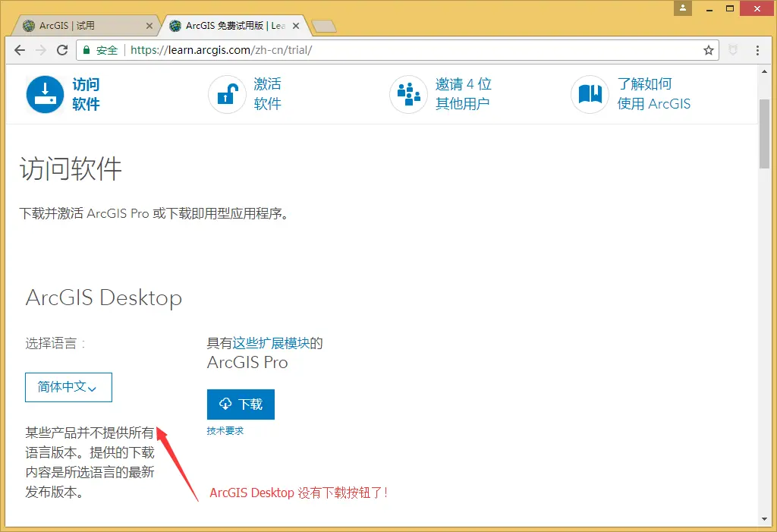
Task: Click the open book icon for 了解如何使用 ArcGIS
Action: point(590,94)
